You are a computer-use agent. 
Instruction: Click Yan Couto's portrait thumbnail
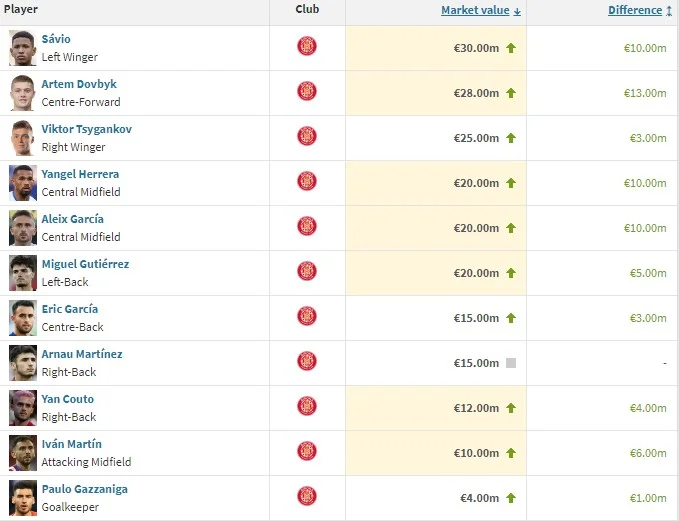pos(23,407)
